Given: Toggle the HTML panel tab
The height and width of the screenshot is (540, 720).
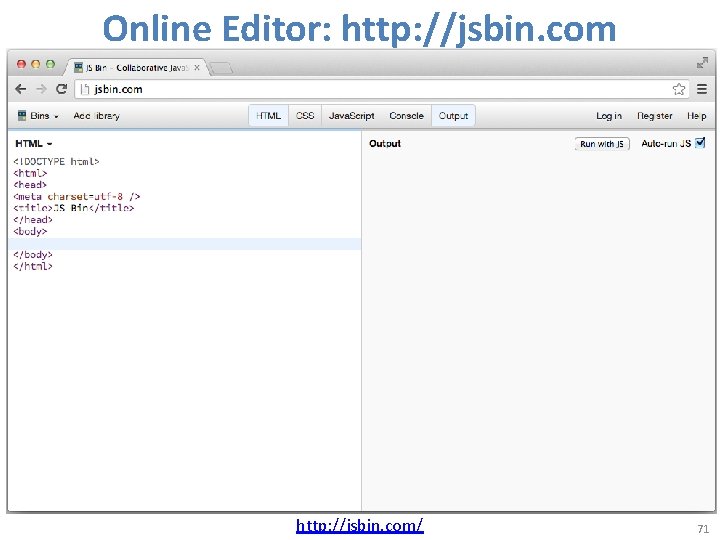Looking at the screenshot, I should pos(268,116).
